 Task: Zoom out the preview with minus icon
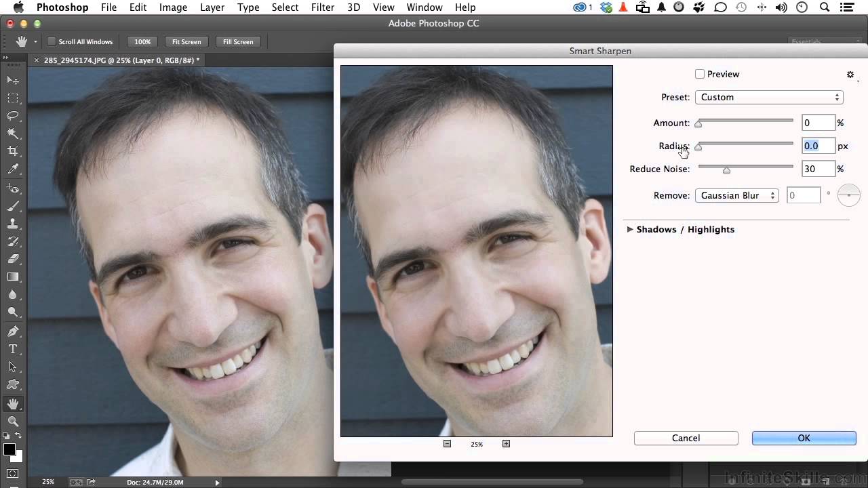pyautogui.click(x=447, y=444)
